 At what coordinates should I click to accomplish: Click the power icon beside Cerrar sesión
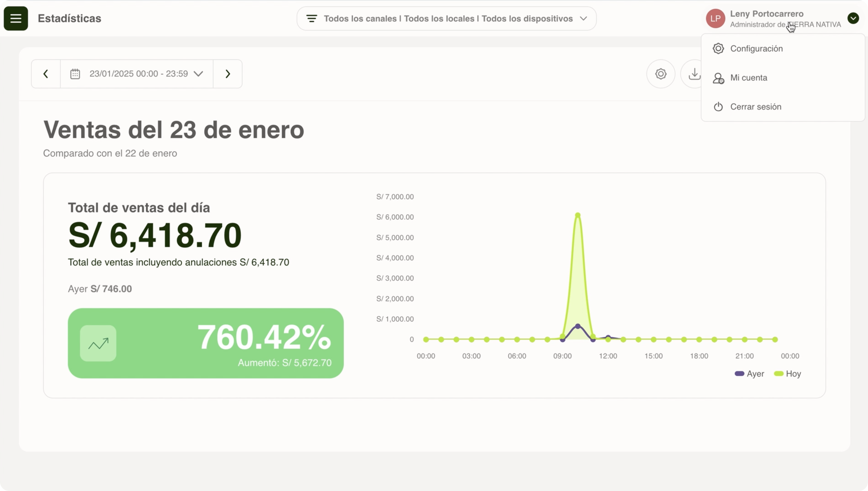pos(718,107)
